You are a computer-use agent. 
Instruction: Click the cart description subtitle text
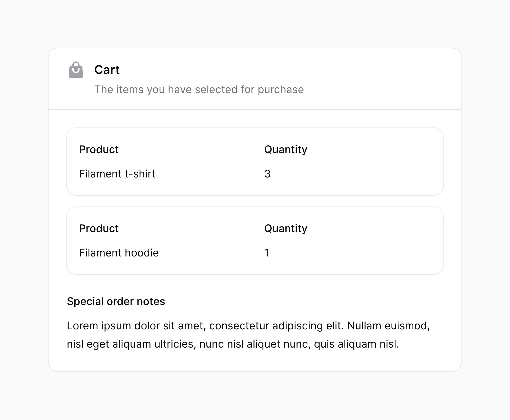(x=199, y=90)
